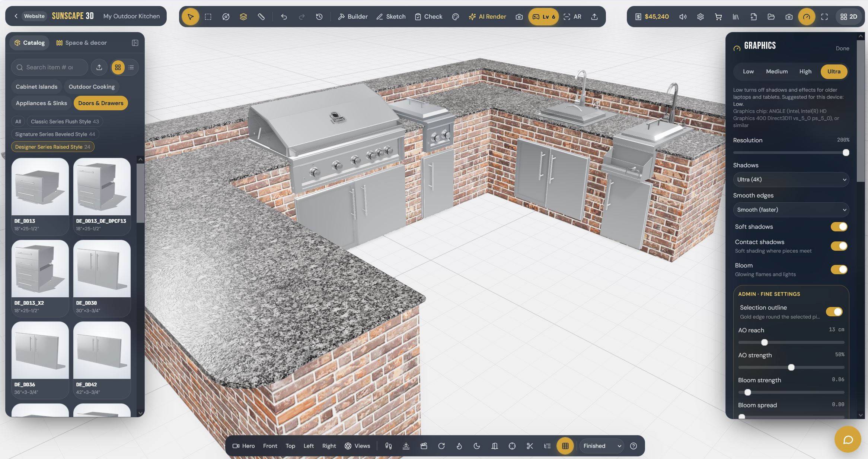Image resolution: width=868 pixels, height=459 pixels.
Task: Click the scissors cut icon
Action: pos(530,446)
